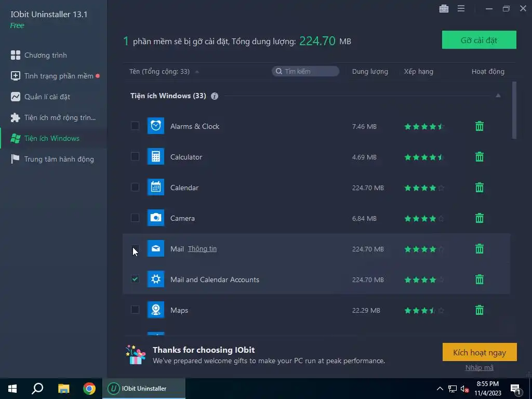Viewport: 532px width, 399px height.
Task: Open Tình trạng phần mềm section
Action: pos(54,76)
